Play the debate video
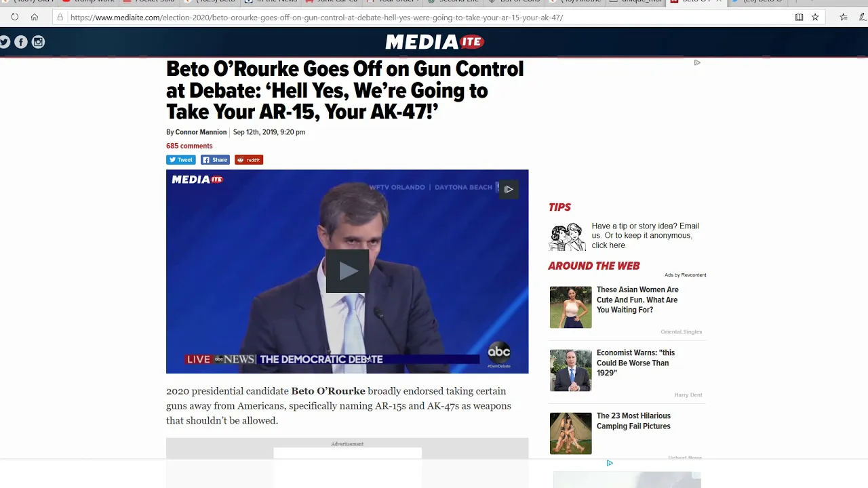Viewport: 868px width, 488px height. [347, 271]
